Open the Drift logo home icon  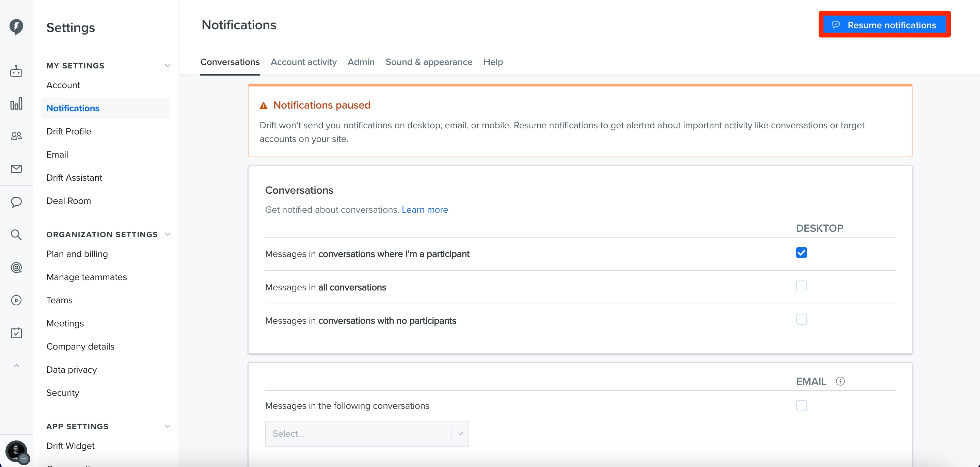[16, 27]
